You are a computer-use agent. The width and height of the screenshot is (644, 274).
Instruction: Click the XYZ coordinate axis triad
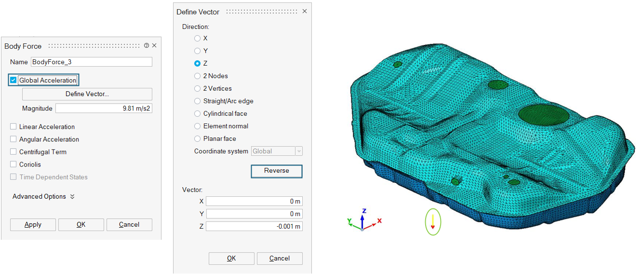(x=364, y=220)
